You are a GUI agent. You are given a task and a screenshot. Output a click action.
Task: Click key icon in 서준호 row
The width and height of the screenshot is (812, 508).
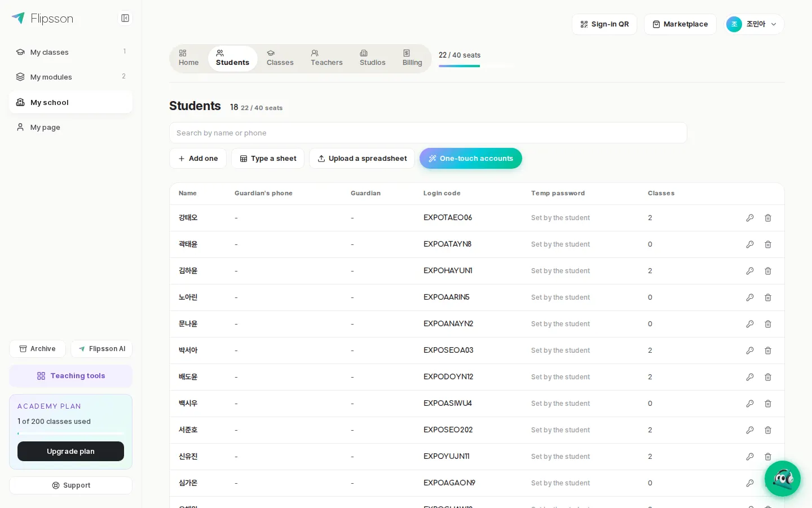[750, 430]
